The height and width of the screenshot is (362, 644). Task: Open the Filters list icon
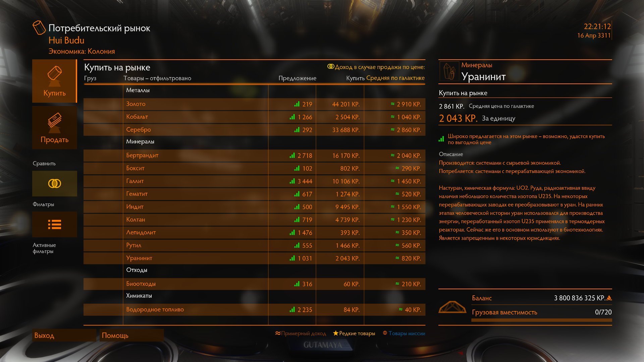(54, 224)
